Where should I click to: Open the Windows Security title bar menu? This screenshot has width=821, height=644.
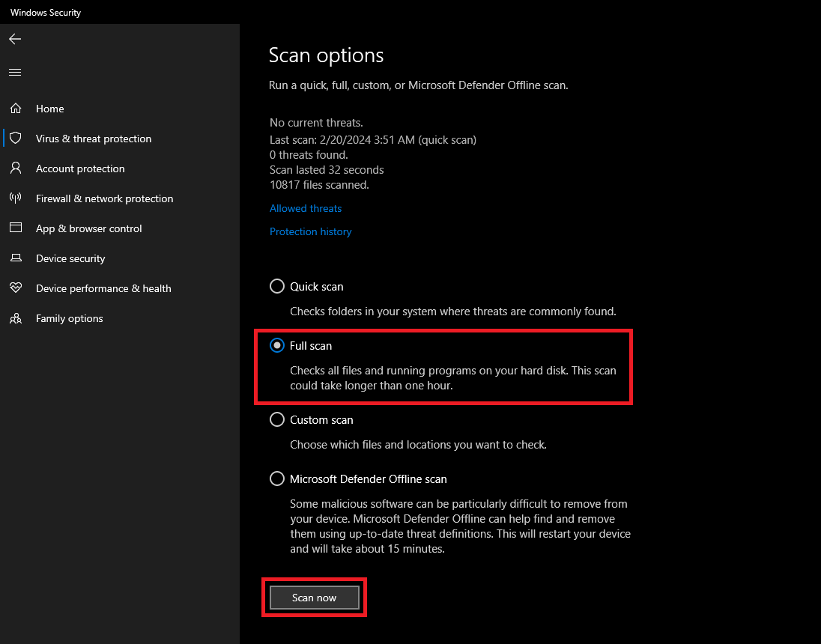[x=45, y=12]
